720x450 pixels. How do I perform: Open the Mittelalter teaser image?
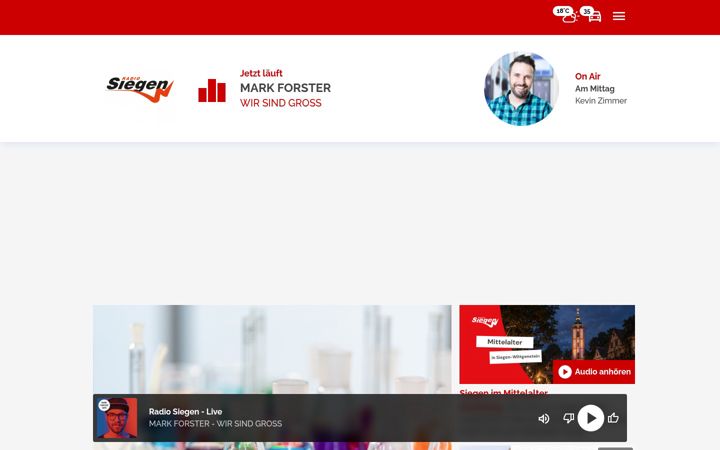pos(547,344)
